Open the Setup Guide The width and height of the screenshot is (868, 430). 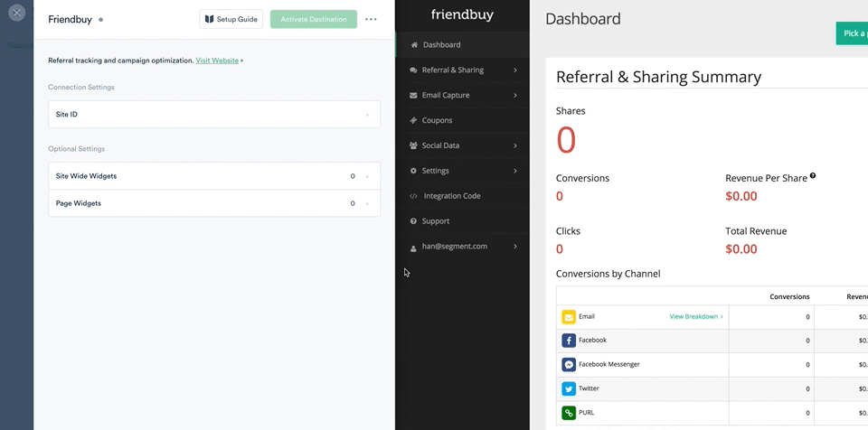pyautogui.click(x=231, y=19)
